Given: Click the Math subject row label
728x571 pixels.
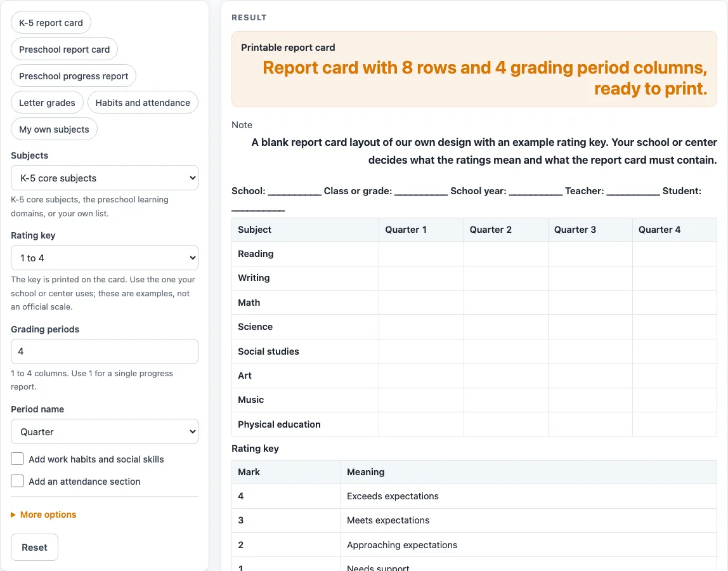Looking at the screenshot, I should click(249, 303).
